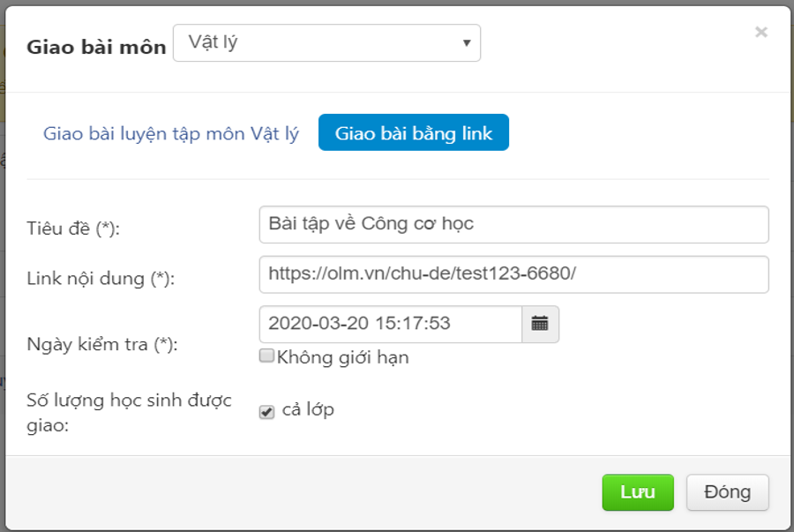Viewport: 794px width, 532px height.
Task: Click the Đóng button
Action: click(727, 492)
